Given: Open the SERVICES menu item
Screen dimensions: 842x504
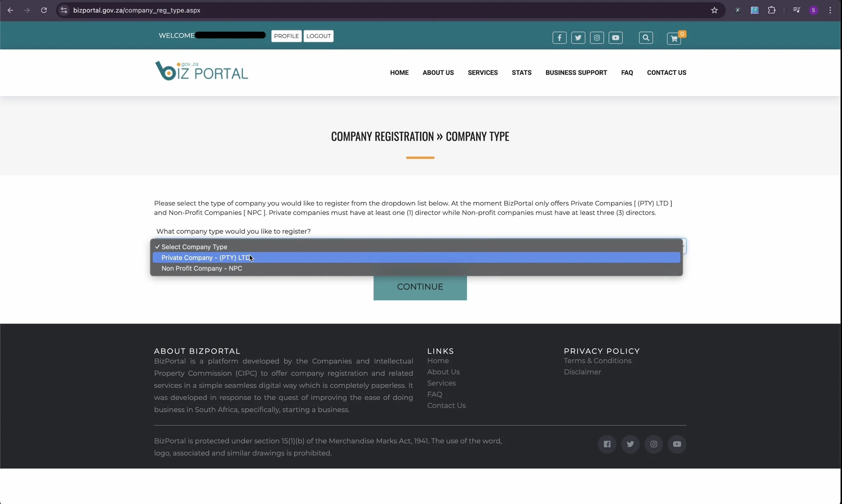Looking at the screenshot, I should (482, 73).
